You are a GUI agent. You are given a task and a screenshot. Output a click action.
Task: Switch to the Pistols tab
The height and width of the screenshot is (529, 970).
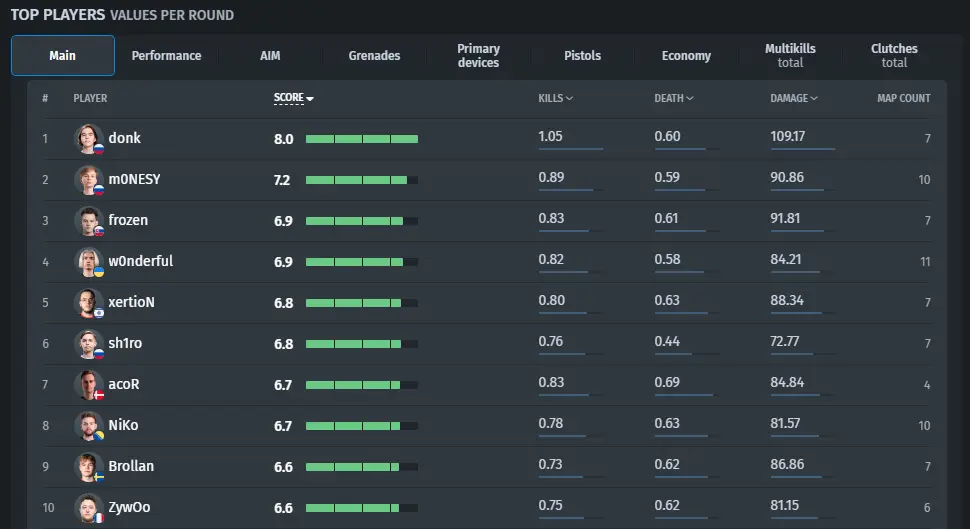(582, 56)
